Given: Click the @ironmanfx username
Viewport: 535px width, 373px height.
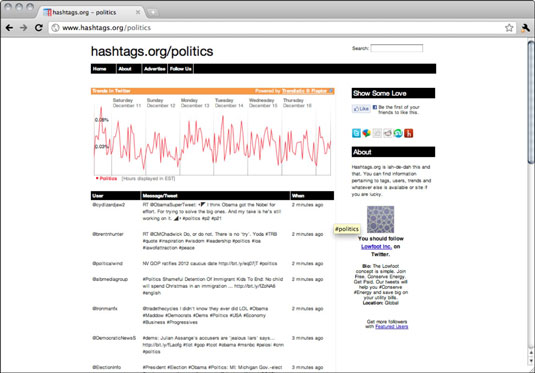Looking at the screenshot, I should (x=105, y=309).
